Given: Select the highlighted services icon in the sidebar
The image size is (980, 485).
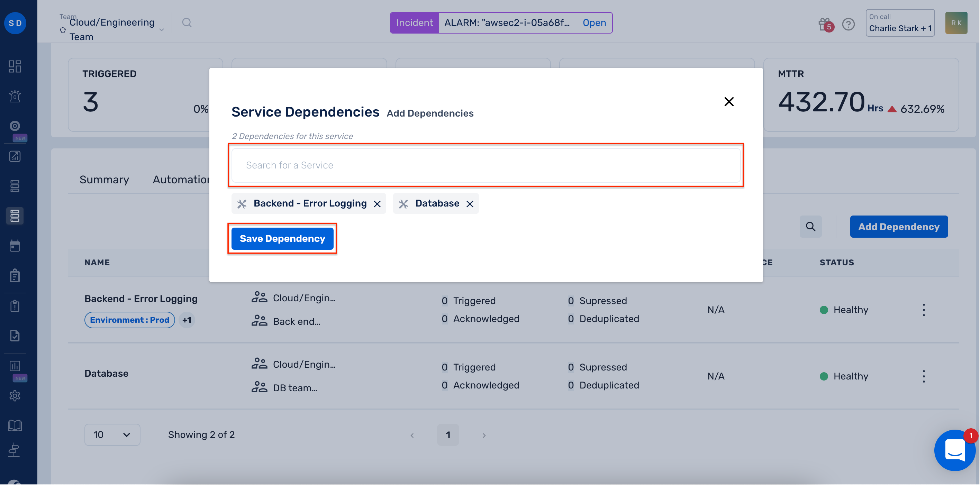Looking at the screenshot, I should coord(15,216).
